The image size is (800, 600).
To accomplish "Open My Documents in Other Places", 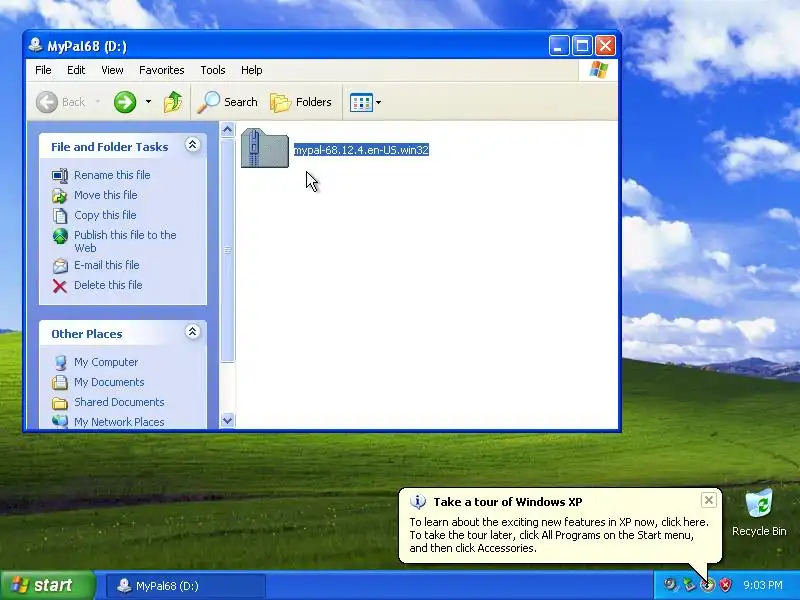I will 109,382.
